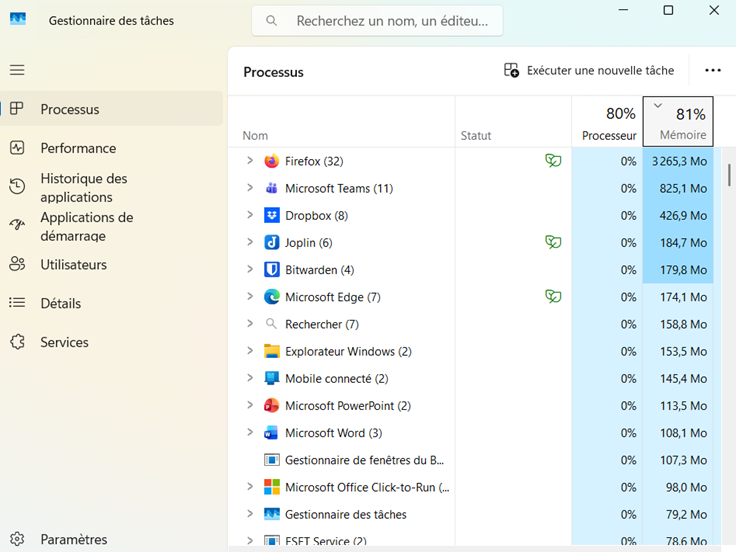Open Applications de démarrage page

point(112,226)
